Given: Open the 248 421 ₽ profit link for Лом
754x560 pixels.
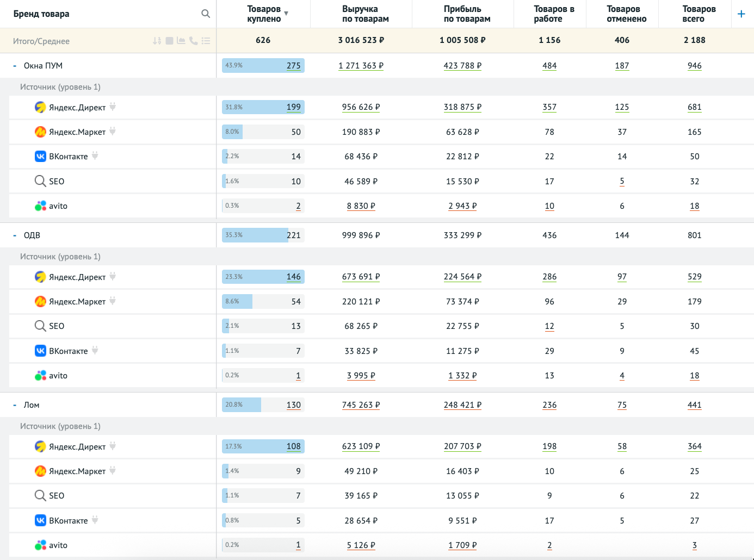Looking at the screenshot, I should pyautogui.click(x=462, y=405).
